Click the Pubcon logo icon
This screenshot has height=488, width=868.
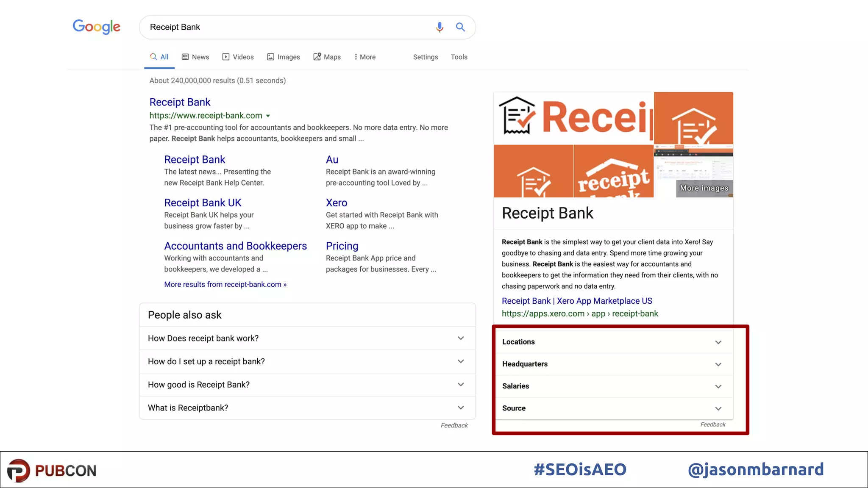pyautogui.click(x=19, y=470)
